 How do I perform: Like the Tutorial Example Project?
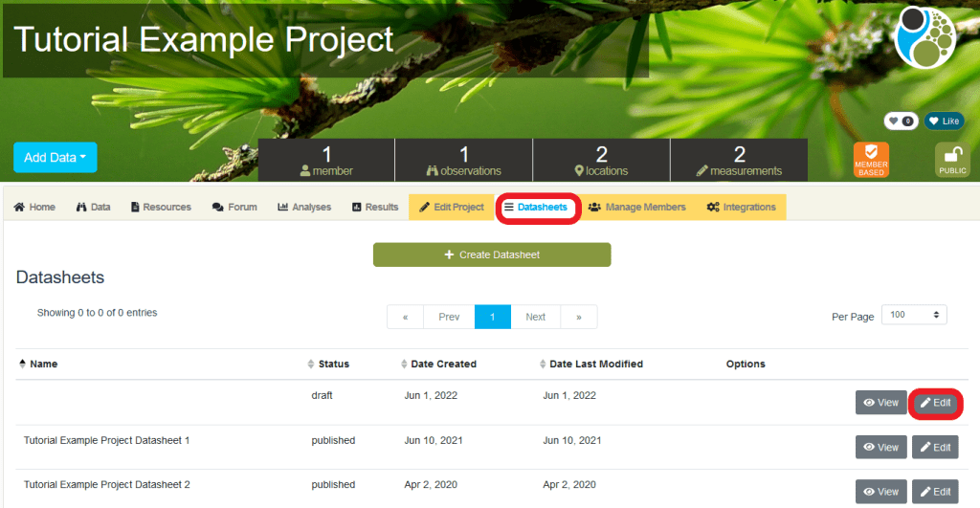(944, 121)
